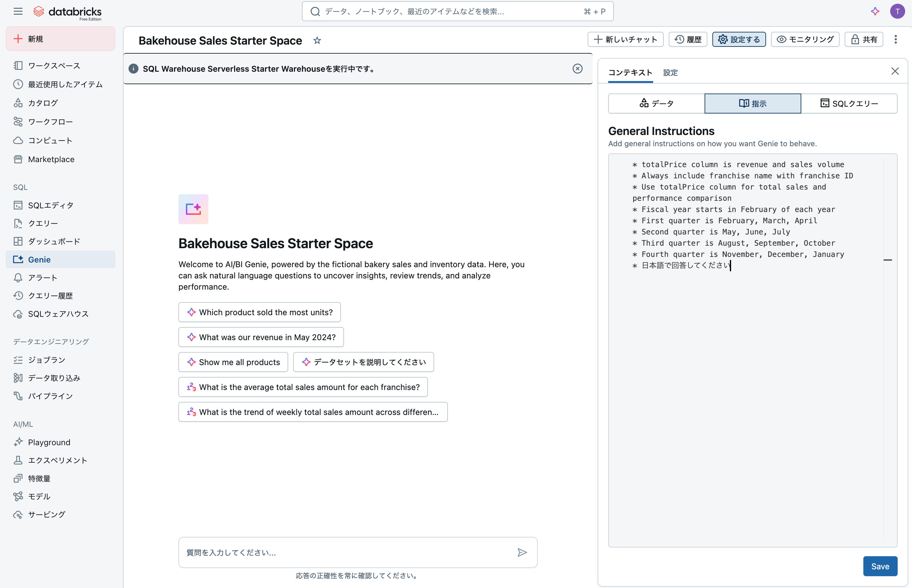Ask Which product sold the most units

259,312
